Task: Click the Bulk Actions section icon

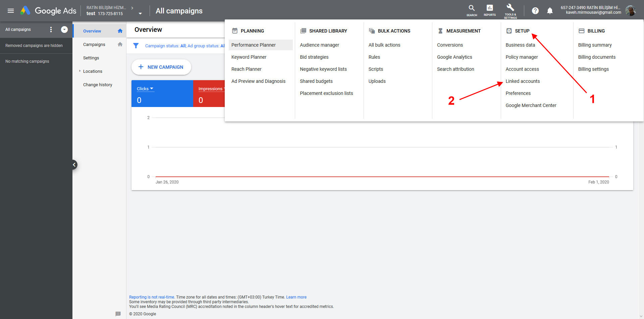Action: [372, 31]
